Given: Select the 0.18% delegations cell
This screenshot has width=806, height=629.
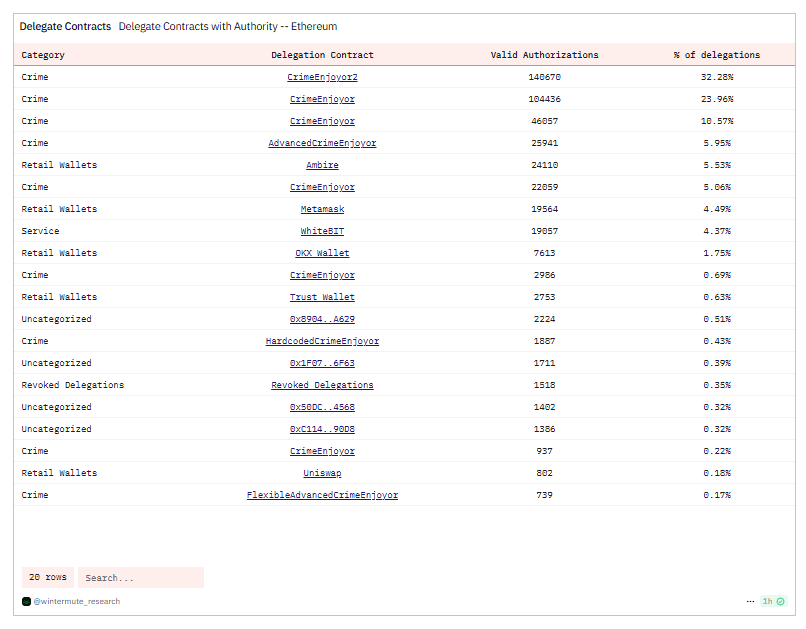Looking at the screenshot, I should pyautogui.click(x=717, y=473).
